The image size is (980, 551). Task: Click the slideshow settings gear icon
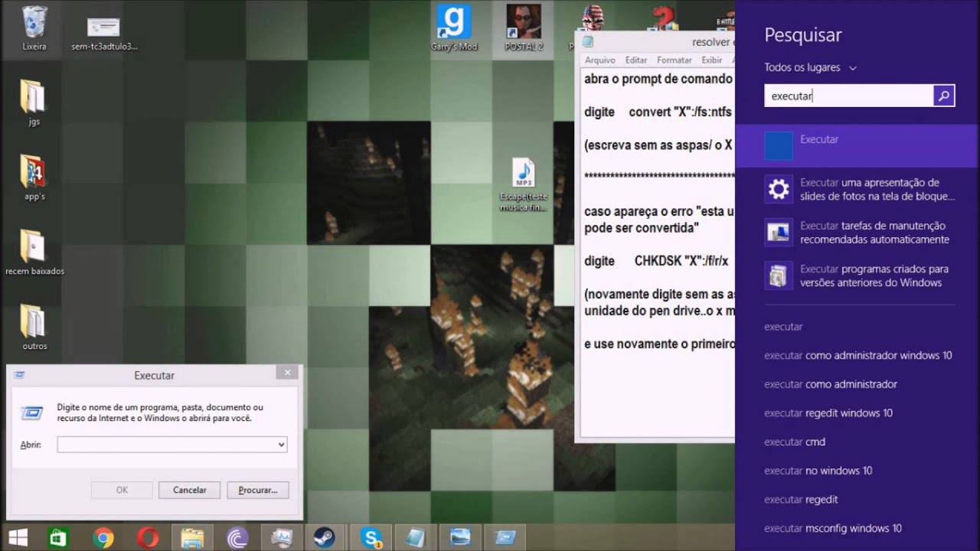point(779,189)
